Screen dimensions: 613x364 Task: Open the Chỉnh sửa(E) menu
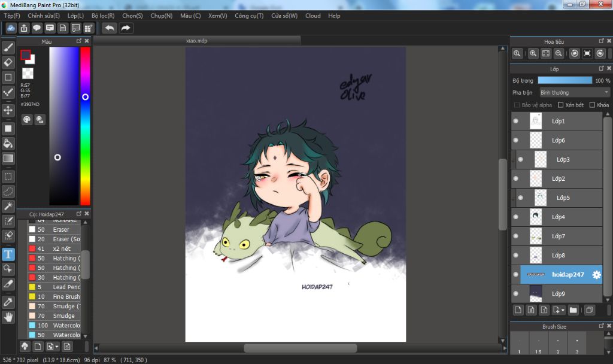pyautogui.click(x=44, y=16)
